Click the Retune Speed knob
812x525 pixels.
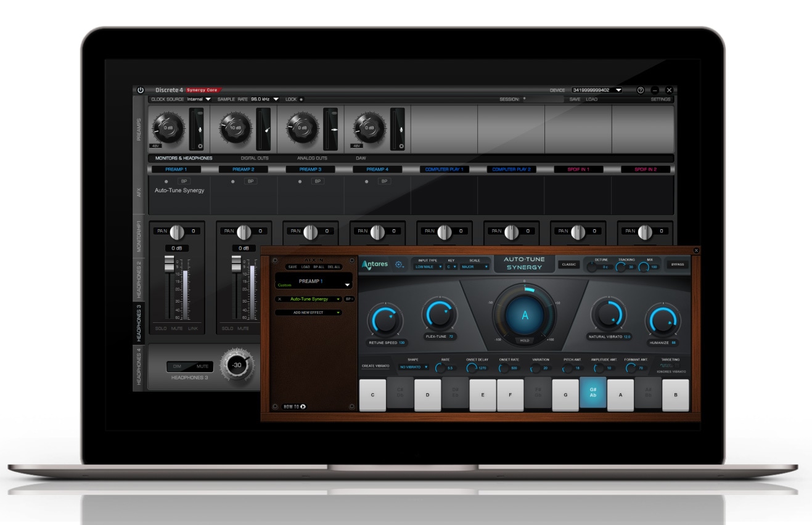click(x=385, y=320)
